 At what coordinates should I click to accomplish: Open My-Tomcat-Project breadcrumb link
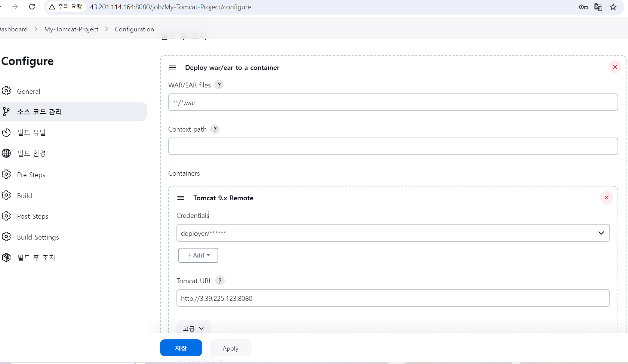coord(71,29)
